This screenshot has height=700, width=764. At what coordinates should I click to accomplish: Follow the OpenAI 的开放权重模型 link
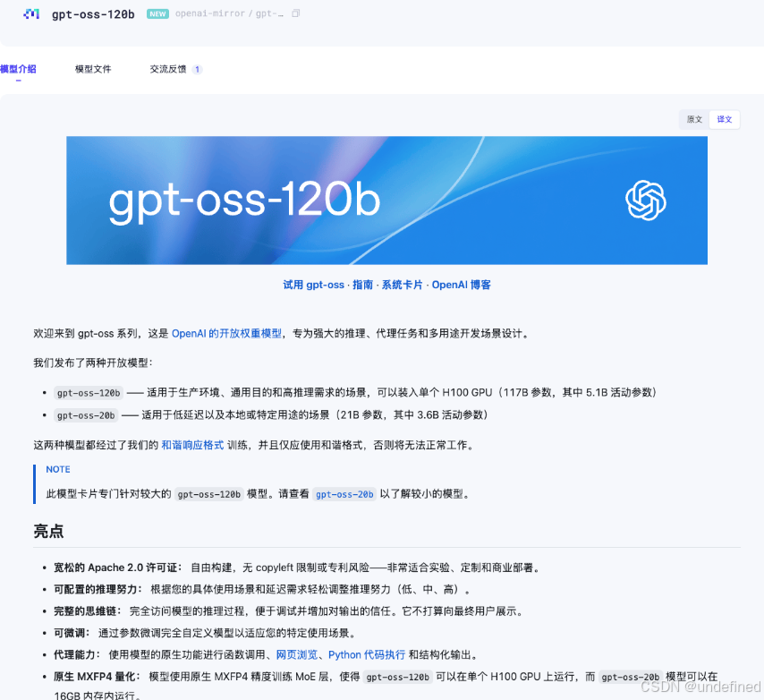coord(226,333)
